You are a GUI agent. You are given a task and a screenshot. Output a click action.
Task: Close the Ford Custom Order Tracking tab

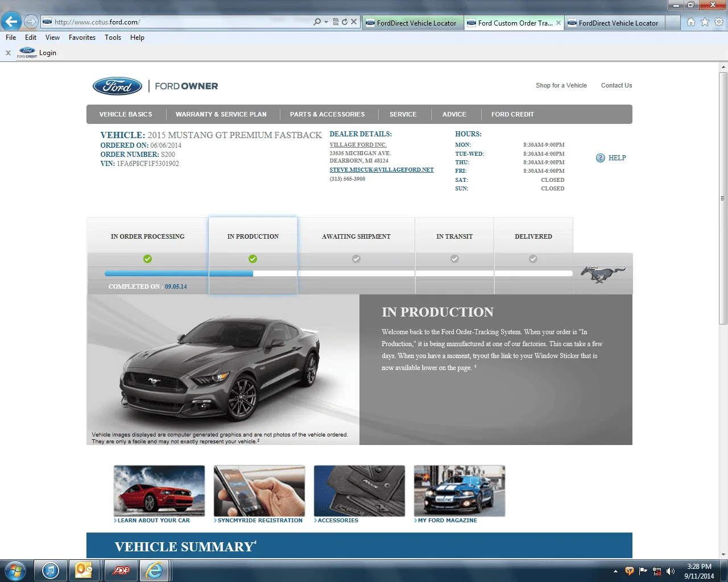click(x=559, y=23)
